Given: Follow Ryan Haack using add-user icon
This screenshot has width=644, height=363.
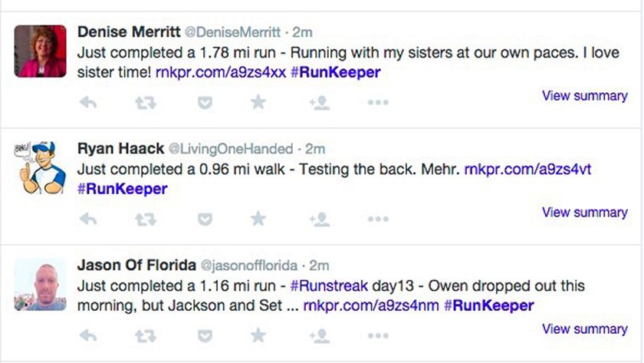Looking at the screenshot, I should point(319,219).
